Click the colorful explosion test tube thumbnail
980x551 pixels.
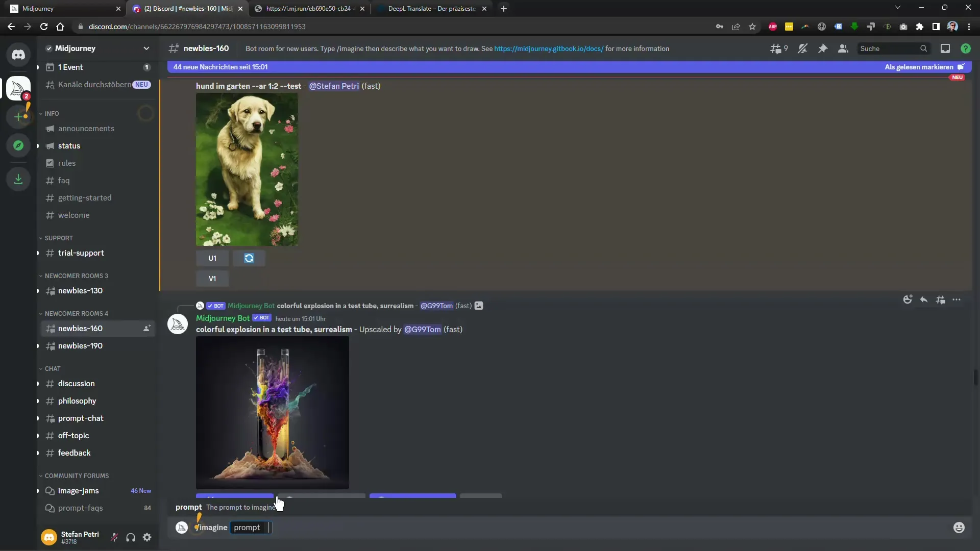[x=273, y=413]
